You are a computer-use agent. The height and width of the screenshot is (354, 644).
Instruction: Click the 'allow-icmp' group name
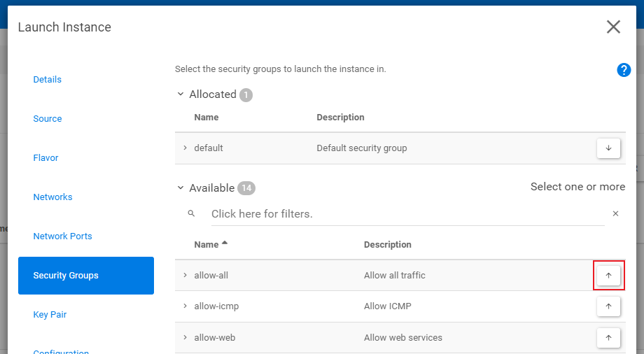(x=216, y=306)
